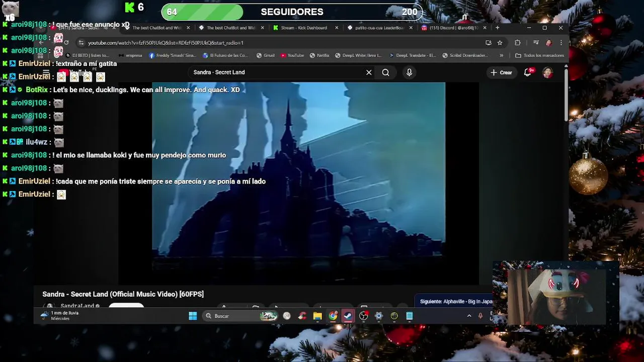Open the empresa bookmark

coord(130,55)
